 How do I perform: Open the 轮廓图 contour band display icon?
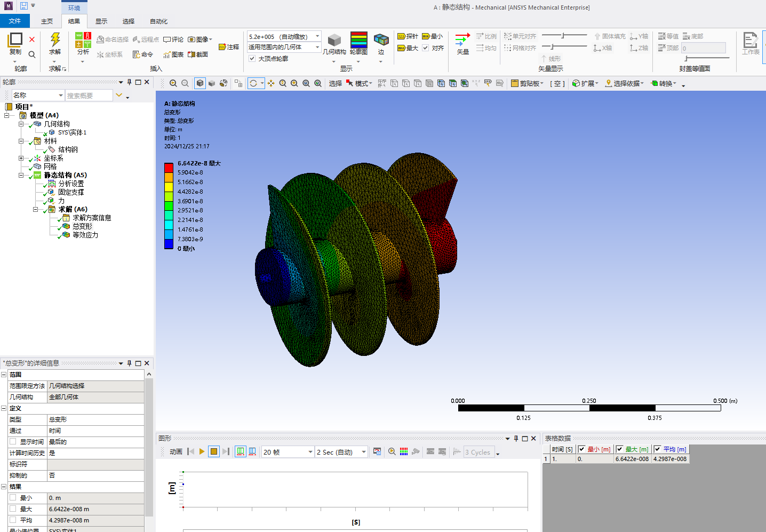358,39
